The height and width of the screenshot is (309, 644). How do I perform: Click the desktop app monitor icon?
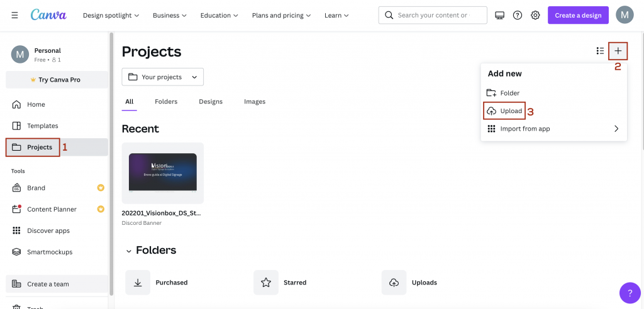point(499,15)
